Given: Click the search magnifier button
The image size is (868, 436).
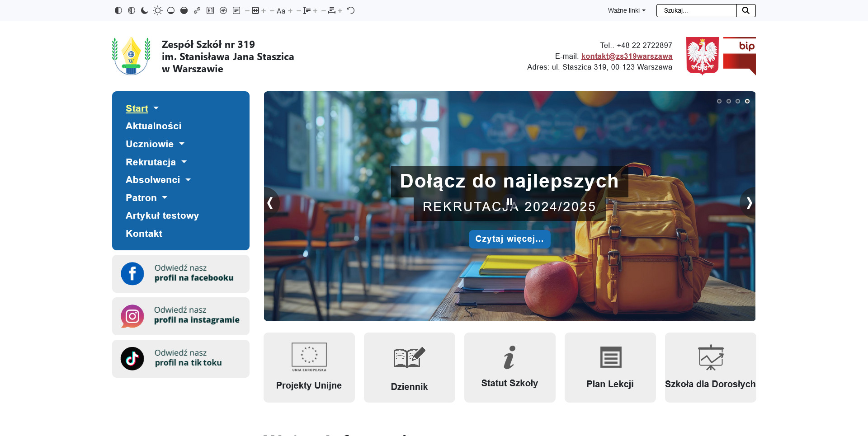Looking at the screenshot, I should [x=746, y=10].
